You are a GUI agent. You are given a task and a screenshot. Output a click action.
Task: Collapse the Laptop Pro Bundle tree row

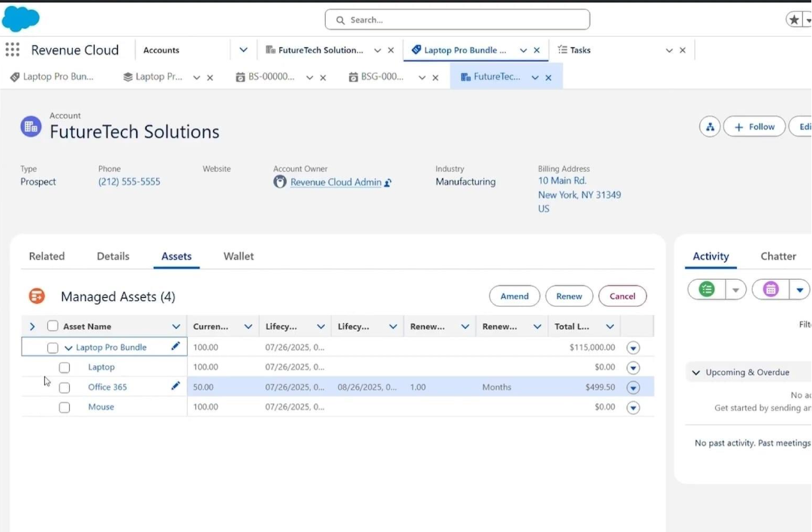(68, 348)
